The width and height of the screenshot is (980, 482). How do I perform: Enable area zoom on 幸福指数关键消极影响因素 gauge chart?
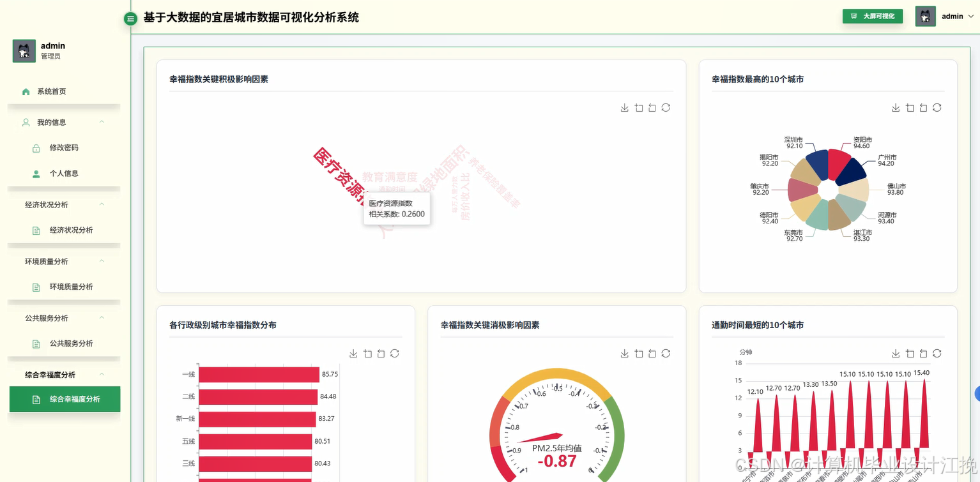639,354
